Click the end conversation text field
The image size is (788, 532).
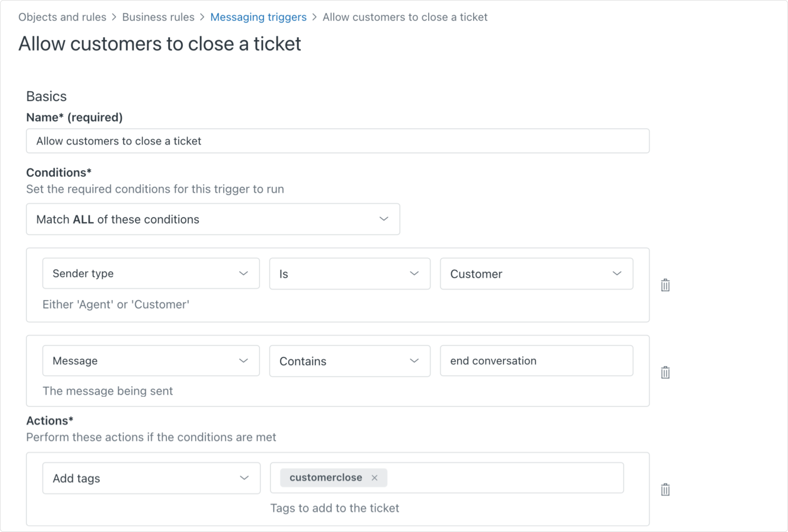pos(536,361)
